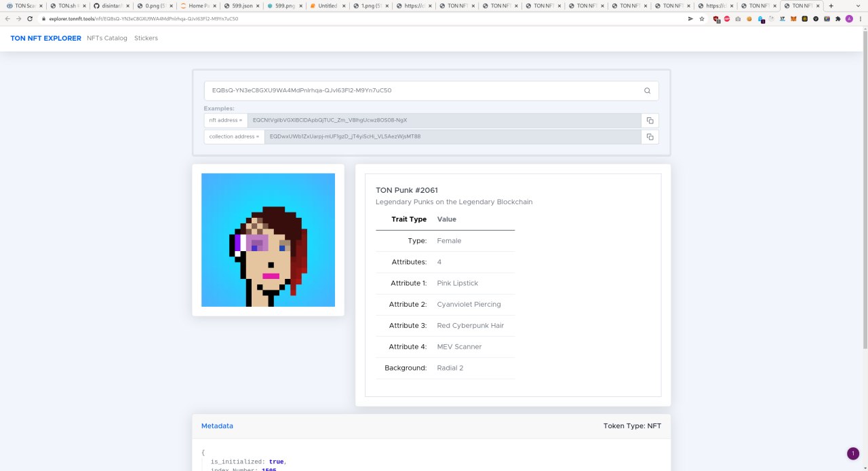The image size is (868, 471).
Task: View site security info via lock icon
Action: [44, 18]
